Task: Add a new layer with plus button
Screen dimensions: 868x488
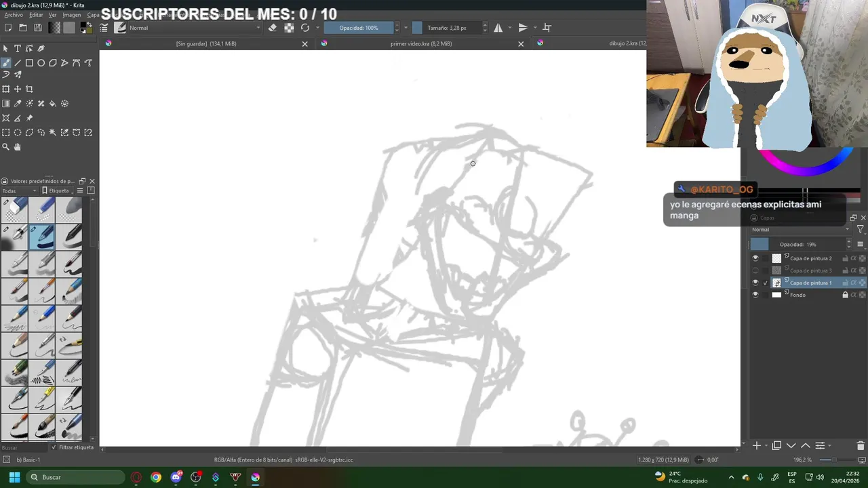Action: pyautogui.click(x=757, y=445)
